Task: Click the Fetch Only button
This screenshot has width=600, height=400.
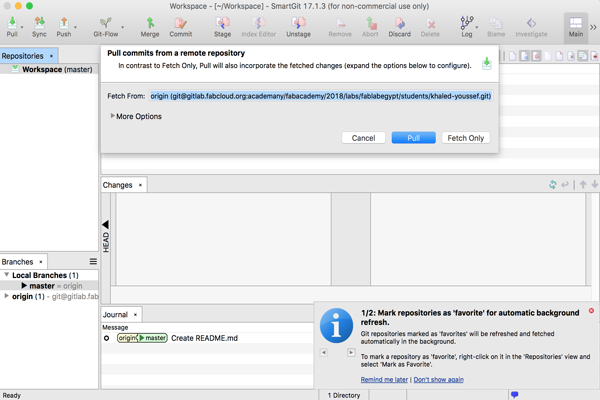Action: (466, 138)
